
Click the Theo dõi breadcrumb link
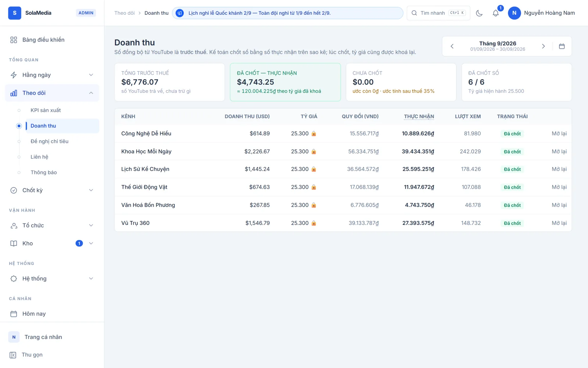(125, 13)
